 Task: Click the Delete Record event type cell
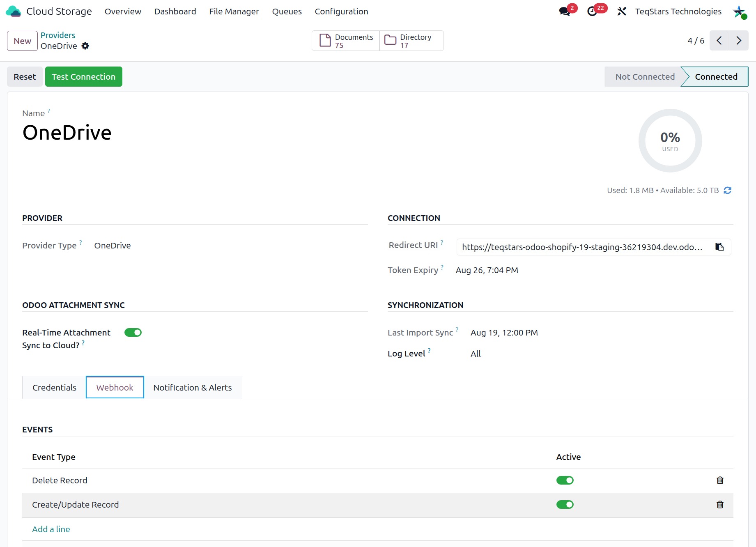60,480
